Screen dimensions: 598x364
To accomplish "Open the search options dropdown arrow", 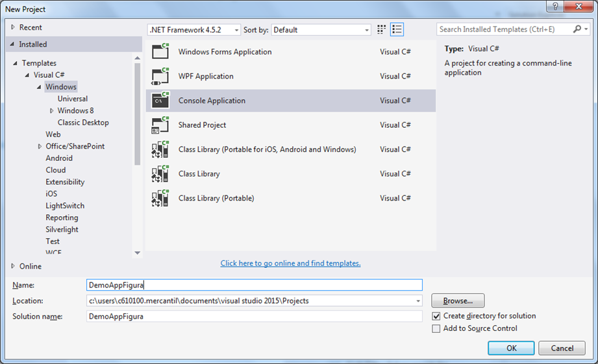I will coord(586,29).
